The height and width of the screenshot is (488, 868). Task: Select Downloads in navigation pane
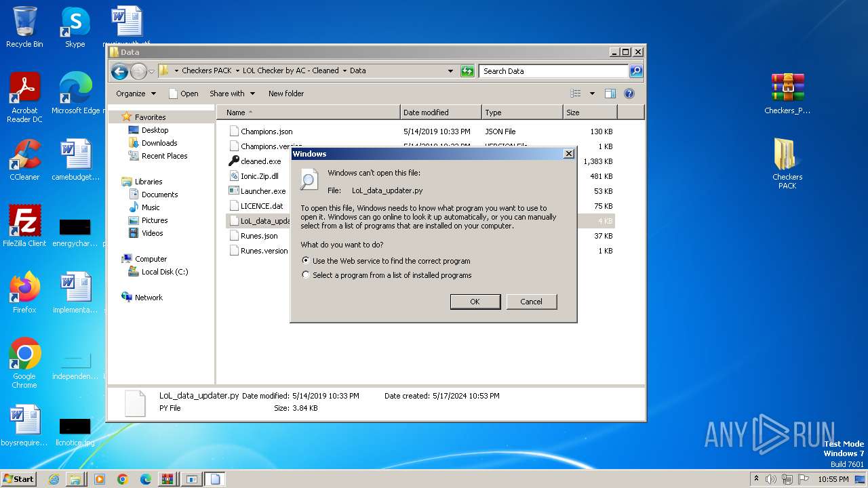pyautogui.click(x=159, y=143)
